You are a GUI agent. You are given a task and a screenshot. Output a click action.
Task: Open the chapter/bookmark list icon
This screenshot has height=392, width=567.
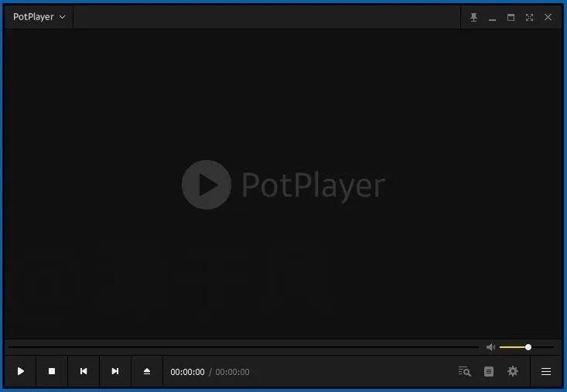coord(489,371)
